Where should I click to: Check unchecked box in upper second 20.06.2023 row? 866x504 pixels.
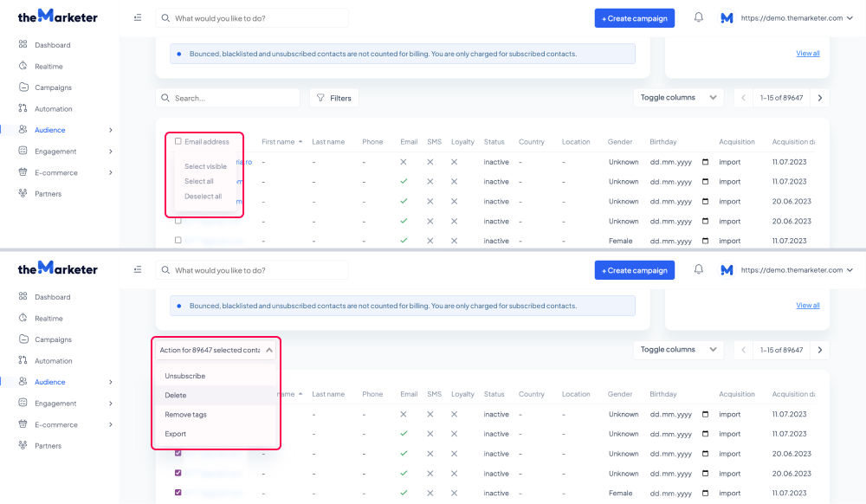[x=178, y=221]
